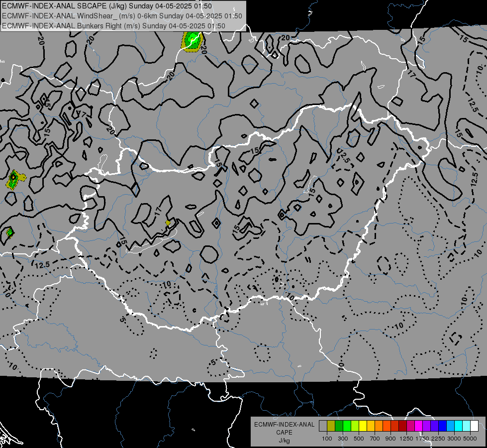The image size is (487, 448).
Task: Click the WindShear_ 0-6km title line
Action: point(122,16)
